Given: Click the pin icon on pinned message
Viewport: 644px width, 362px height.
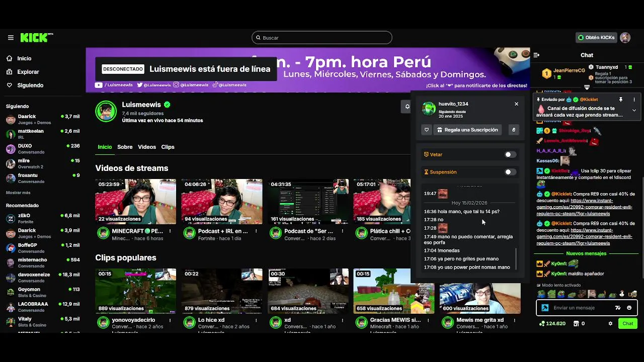Looking at the screenshot, I should [621, 100].
